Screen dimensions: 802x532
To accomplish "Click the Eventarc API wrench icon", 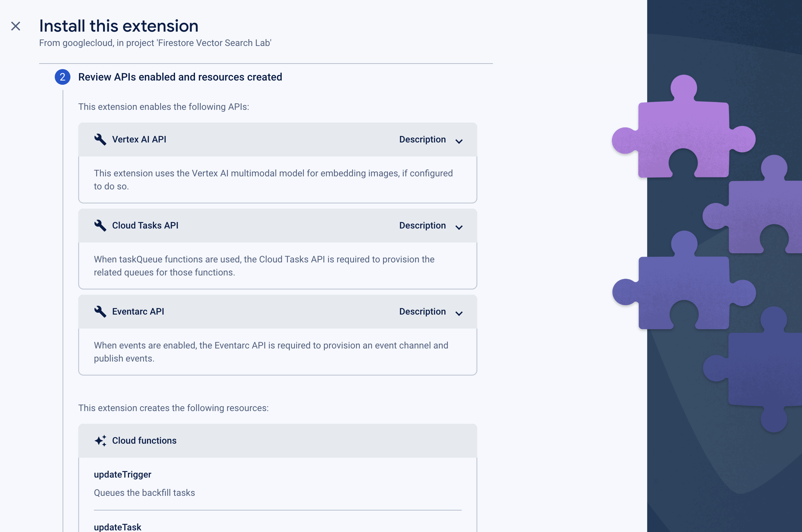I will [99, 311].
